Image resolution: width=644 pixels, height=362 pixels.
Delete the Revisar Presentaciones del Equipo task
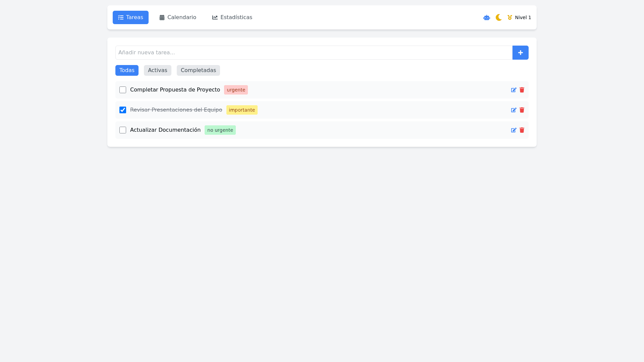(x=522, y=110)
